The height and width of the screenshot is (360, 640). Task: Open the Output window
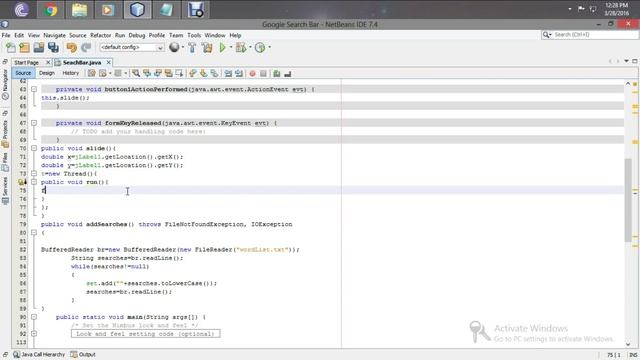coord(83,355)
